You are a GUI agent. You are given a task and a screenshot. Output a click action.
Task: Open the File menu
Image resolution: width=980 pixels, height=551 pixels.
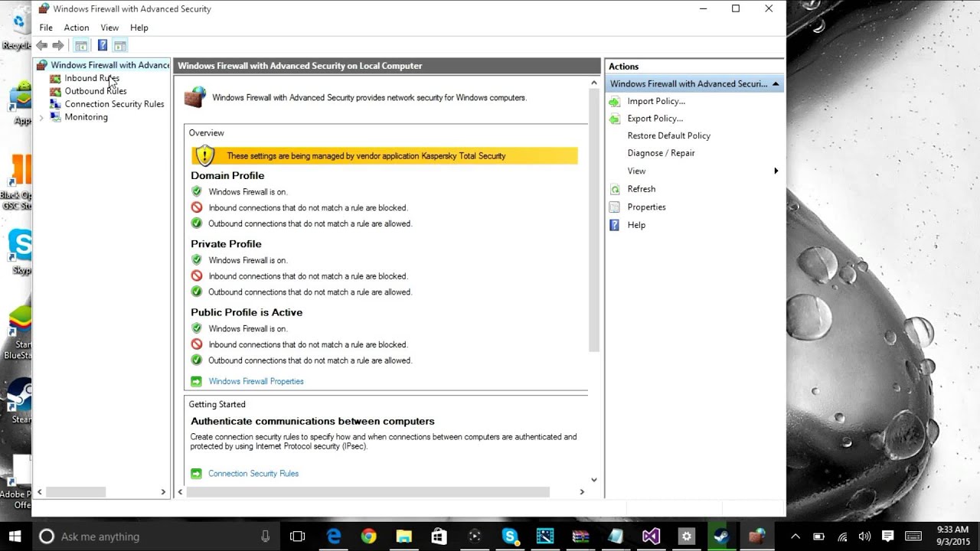coord(46,28)
